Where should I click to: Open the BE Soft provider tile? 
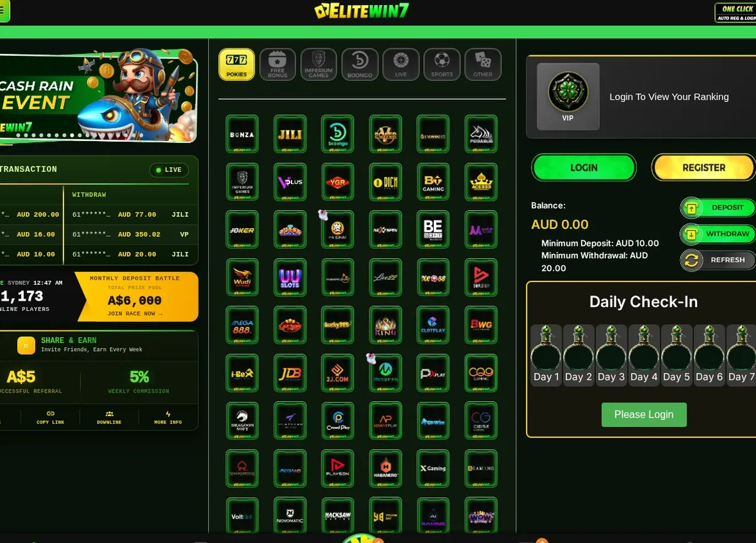click(433, 229)
